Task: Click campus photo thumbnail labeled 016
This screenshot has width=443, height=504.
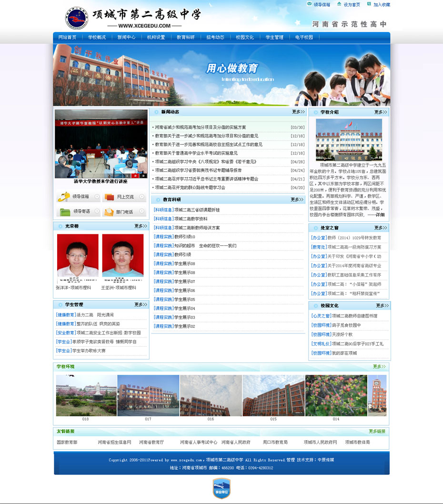Action: click(211, 395)
